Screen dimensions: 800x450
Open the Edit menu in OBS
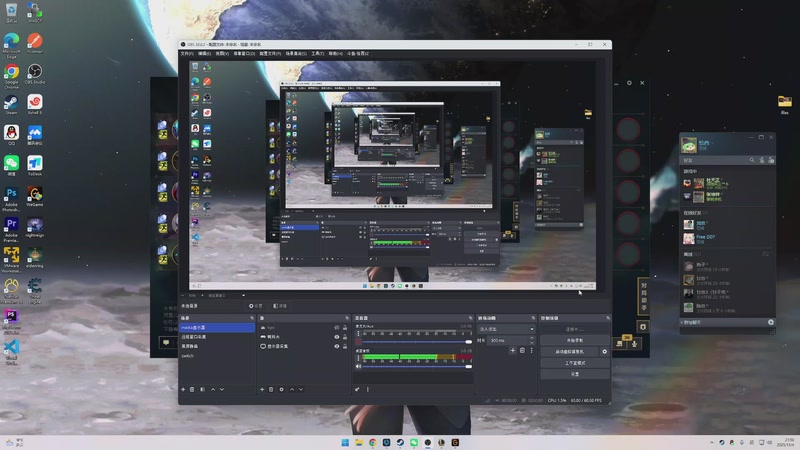204,54
